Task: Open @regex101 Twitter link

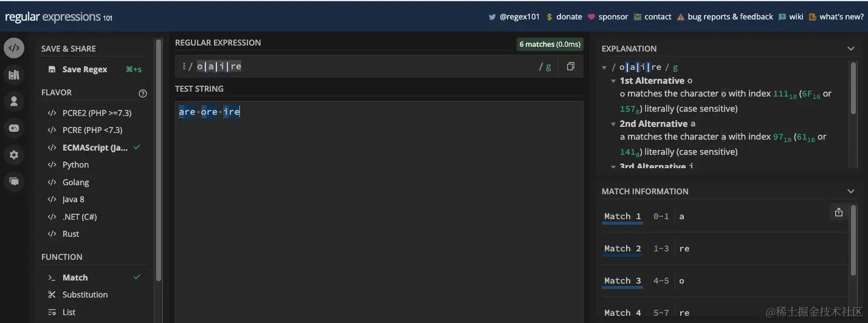Action: (x=520, y=17)
